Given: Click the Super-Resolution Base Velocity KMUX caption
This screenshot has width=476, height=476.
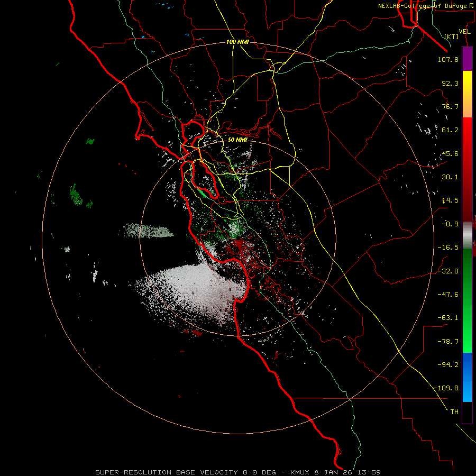Looking at the screenshot, I should [238, 472].
